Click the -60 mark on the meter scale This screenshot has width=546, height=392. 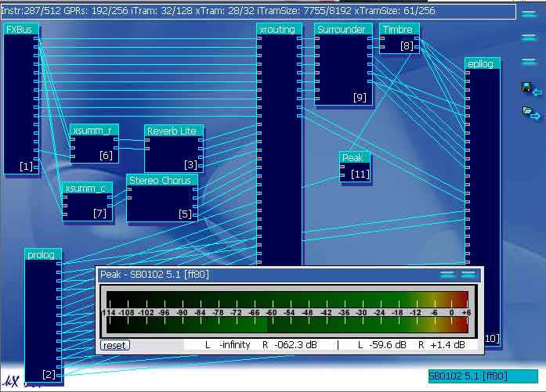tap(271, 312)
